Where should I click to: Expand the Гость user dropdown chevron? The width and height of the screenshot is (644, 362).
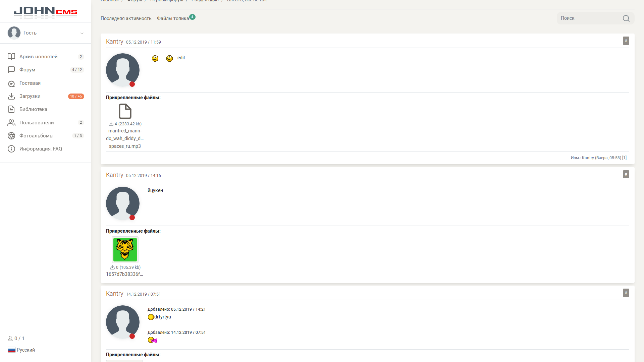pos(82,33)
